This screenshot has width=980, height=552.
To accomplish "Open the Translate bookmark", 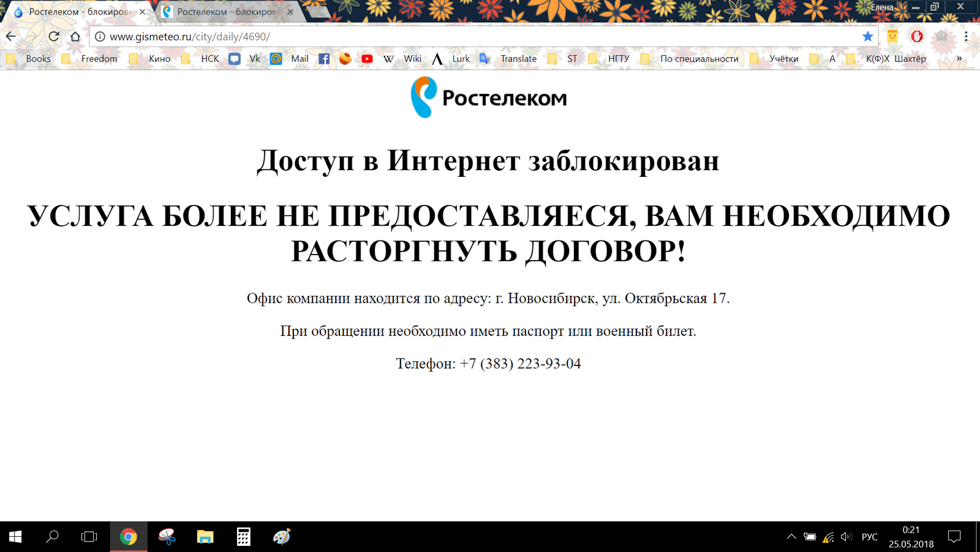I will click(x=508, y=59).
